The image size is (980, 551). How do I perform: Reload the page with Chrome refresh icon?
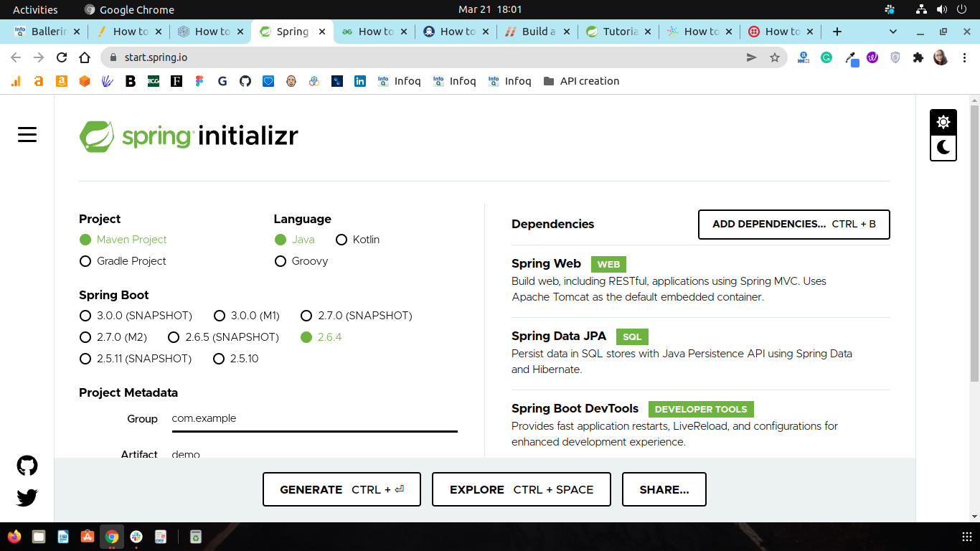click(62, 57)
